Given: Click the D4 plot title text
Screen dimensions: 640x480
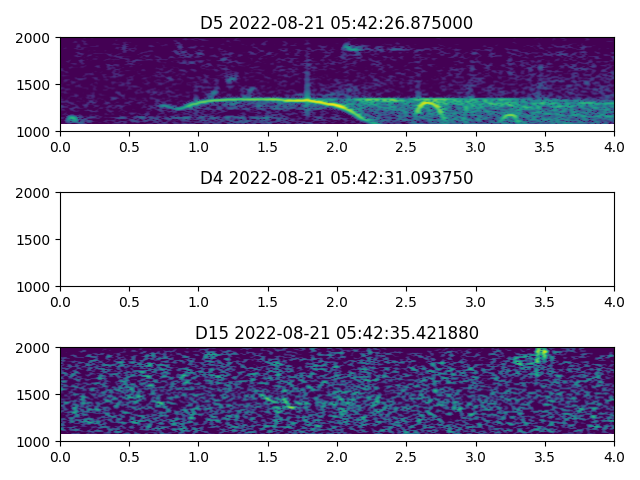Looking at the screenshot, I should coord(337,178).
